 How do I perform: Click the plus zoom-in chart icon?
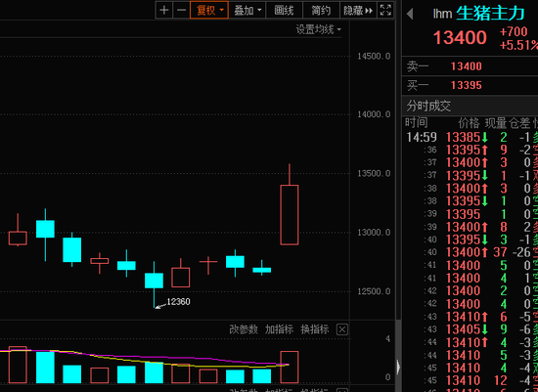(164, 11)
